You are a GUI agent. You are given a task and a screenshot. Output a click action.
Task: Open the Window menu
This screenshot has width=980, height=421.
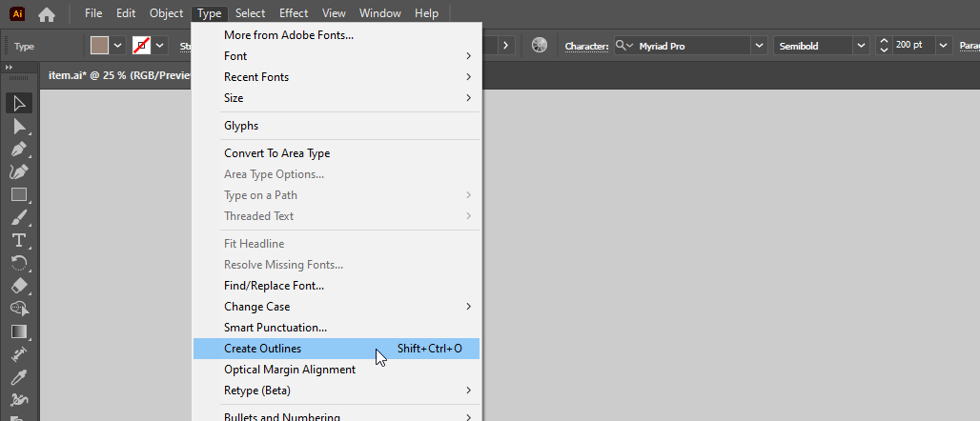[380, 13]
